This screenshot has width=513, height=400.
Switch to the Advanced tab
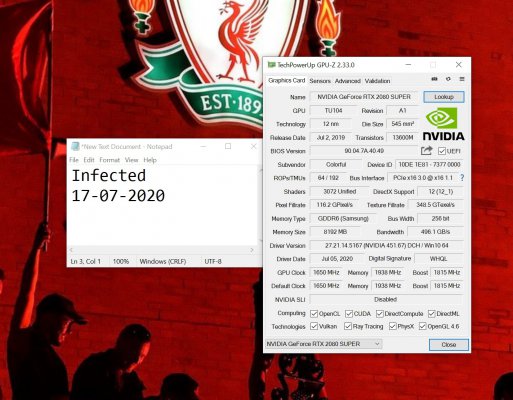click(x=348, y=81)
